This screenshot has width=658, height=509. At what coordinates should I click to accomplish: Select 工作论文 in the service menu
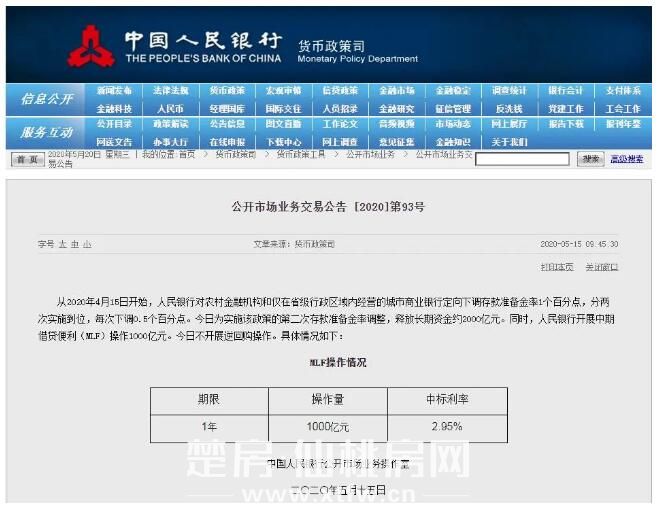pos(340,124)
